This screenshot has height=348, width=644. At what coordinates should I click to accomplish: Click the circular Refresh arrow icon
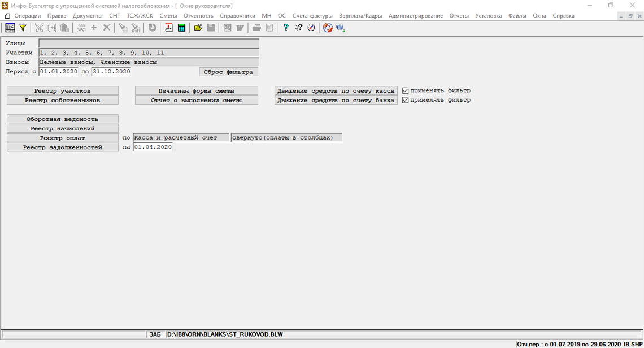point(153,28)
